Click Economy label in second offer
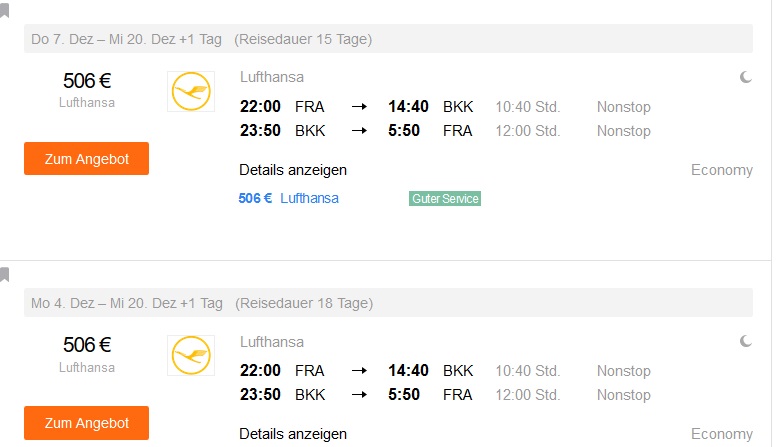This screenshot has height=447, width=778. [721, 434]
